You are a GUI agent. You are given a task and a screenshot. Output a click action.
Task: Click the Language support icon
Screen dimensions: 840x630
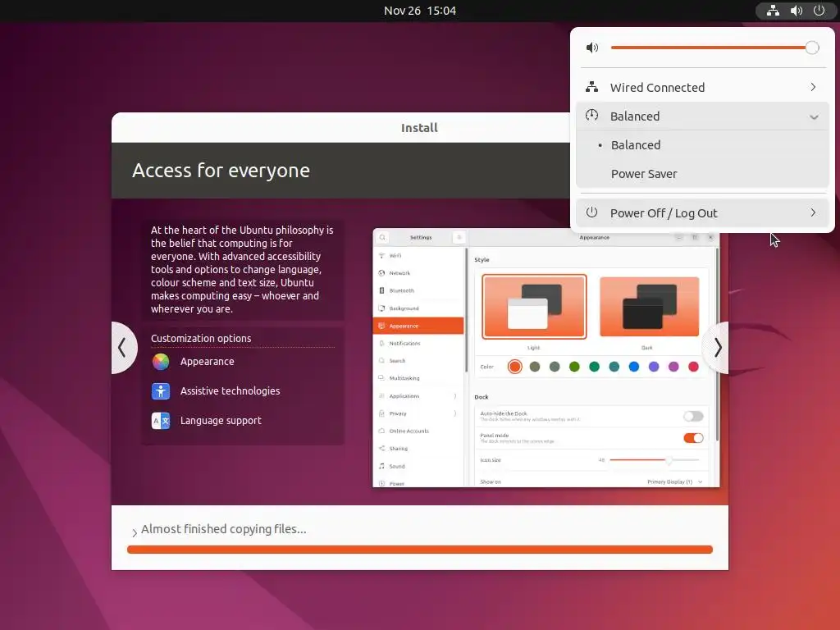click(161, 421)
